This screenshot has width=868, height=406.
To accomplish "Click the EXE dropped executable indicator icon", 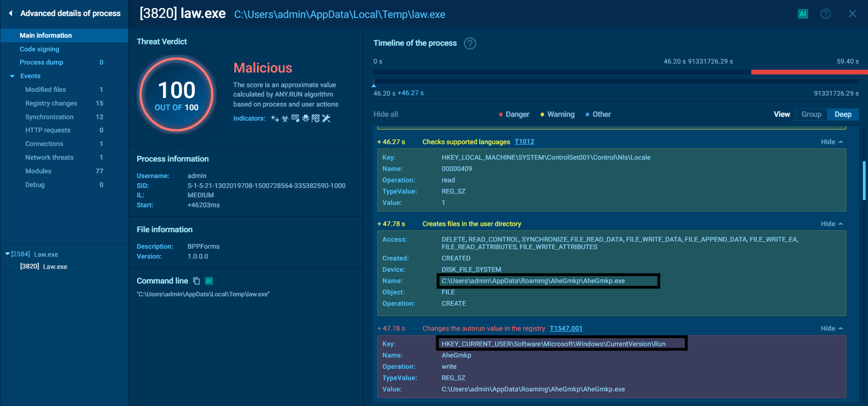I will pyautogui.click(x=295, y=118).
